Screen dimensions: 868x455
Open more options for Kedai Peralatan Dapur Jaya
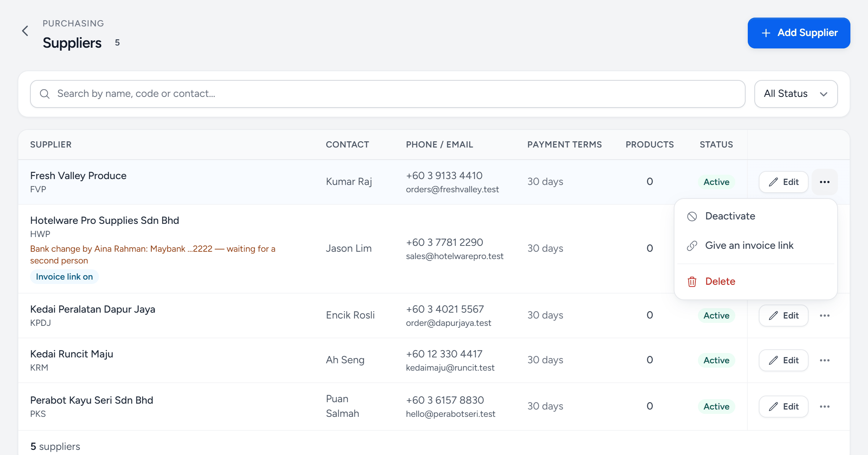(824, 316)
